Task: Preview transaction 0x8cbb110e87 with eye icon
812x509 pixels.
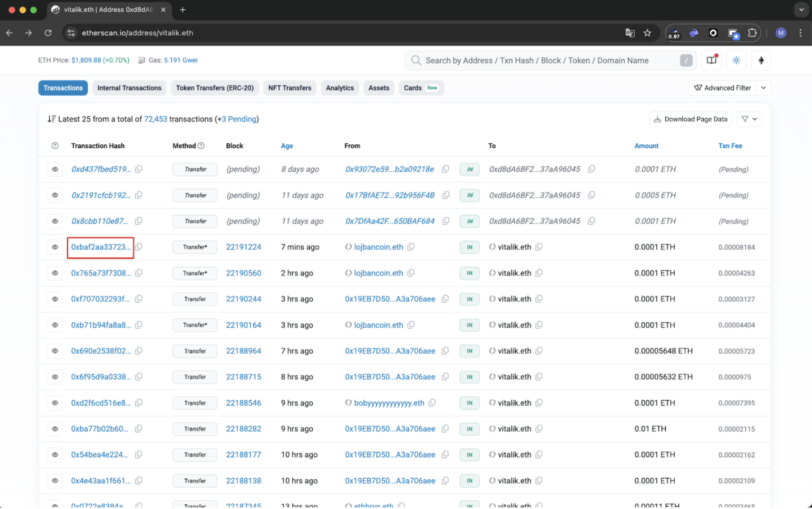Action: (x=55, y=221)
